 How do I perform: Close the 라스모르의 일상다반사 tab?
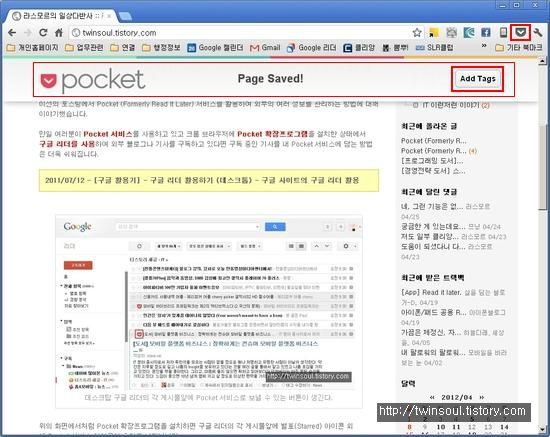tap(109, 16)
